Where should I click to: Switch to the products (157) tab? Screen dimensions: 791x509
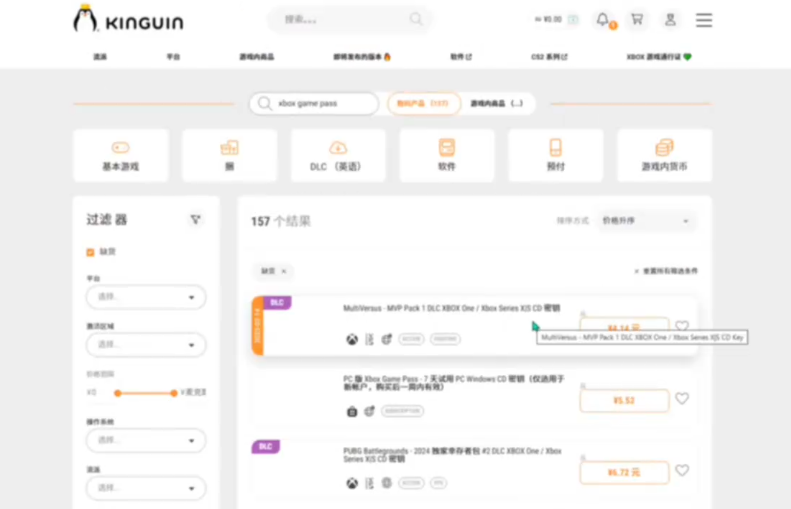coord(424,103)
